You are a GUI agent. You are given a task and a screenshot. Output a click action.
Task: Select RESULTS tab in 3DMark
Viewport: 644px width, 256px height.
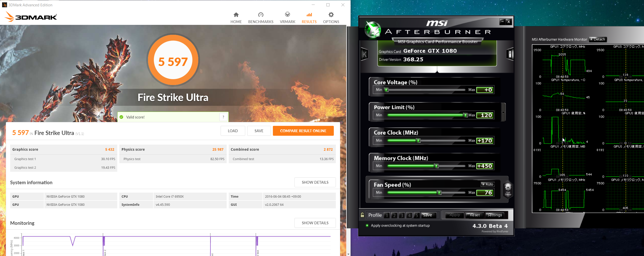click(309, 18)
